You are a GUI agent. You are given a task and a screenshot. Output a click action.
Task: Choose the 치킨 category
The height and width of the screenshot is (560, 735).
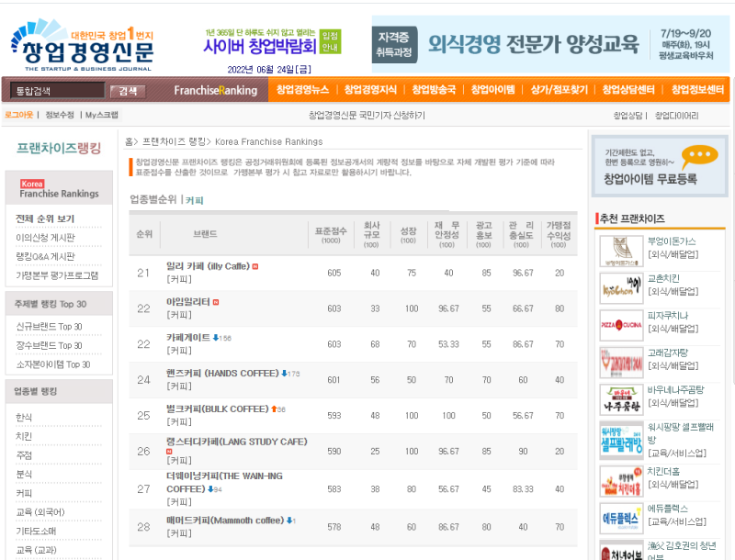24,436
